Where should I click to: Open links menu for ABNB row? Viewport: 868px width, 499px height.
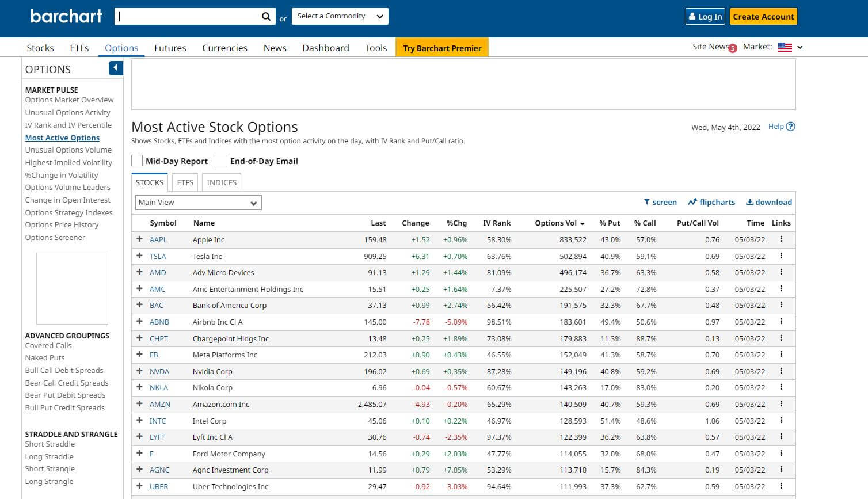coord(781,322)
